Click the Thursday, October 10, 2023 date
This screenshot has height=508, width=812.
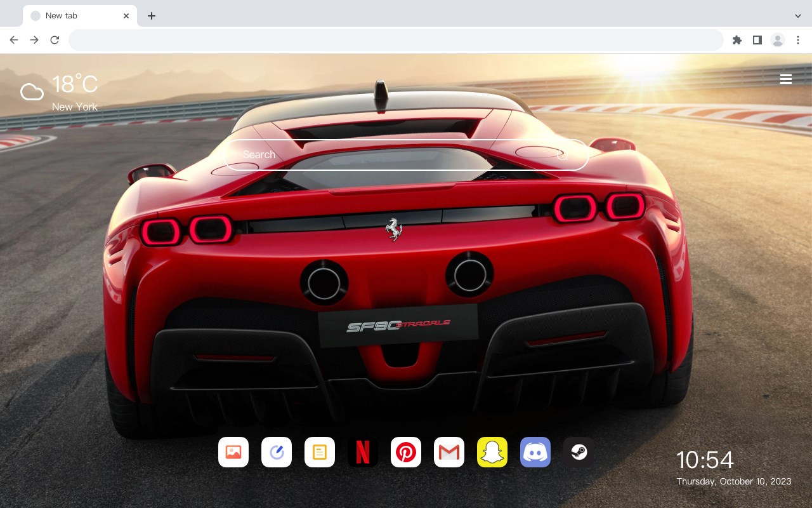[734, 481]
